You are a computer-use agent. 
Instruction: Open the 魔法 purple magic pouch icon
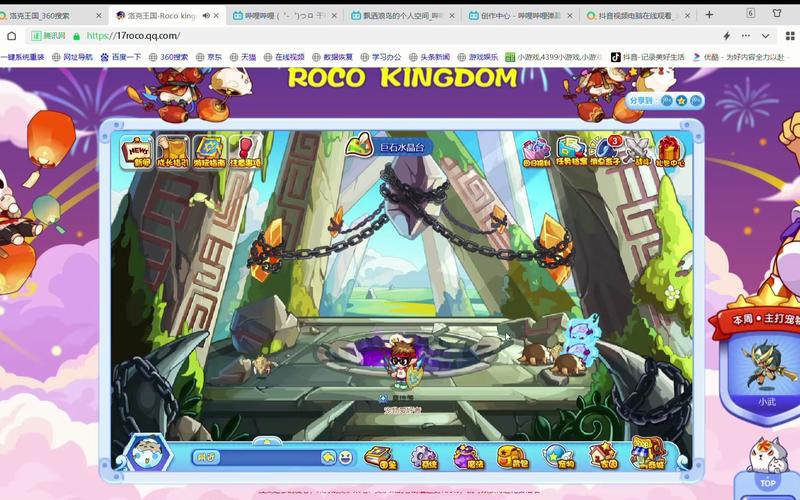point(468,457)
